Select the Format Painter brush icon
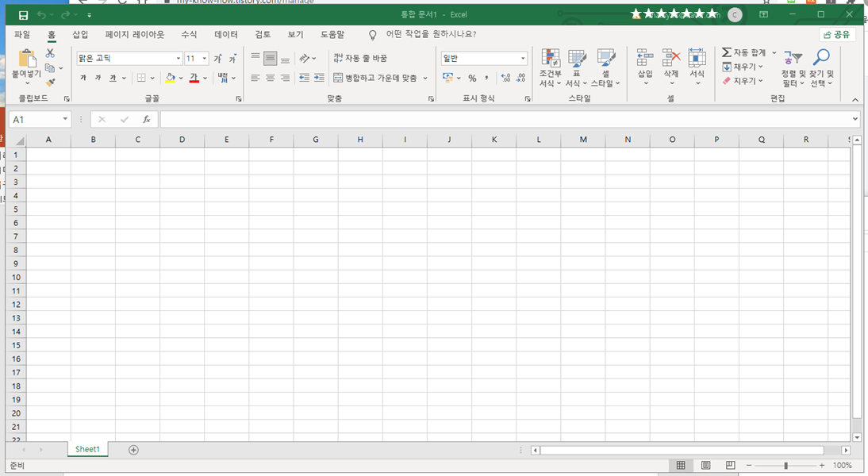The image size is (868, 476). pyautogui.click(x=50, y=83)
